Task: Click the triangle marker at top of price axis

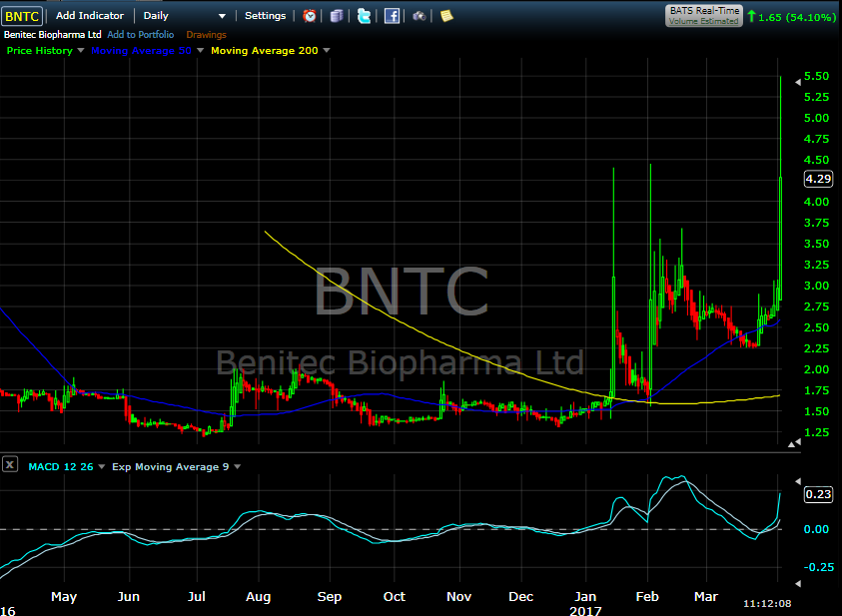Action: (797, 82)
